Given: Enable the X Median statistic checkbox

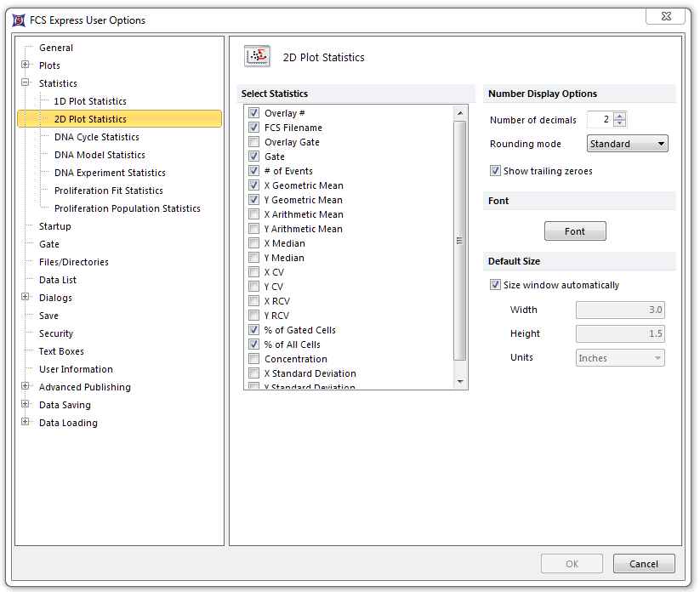Looking at the screenshot, I should click(x=253, y=243).
